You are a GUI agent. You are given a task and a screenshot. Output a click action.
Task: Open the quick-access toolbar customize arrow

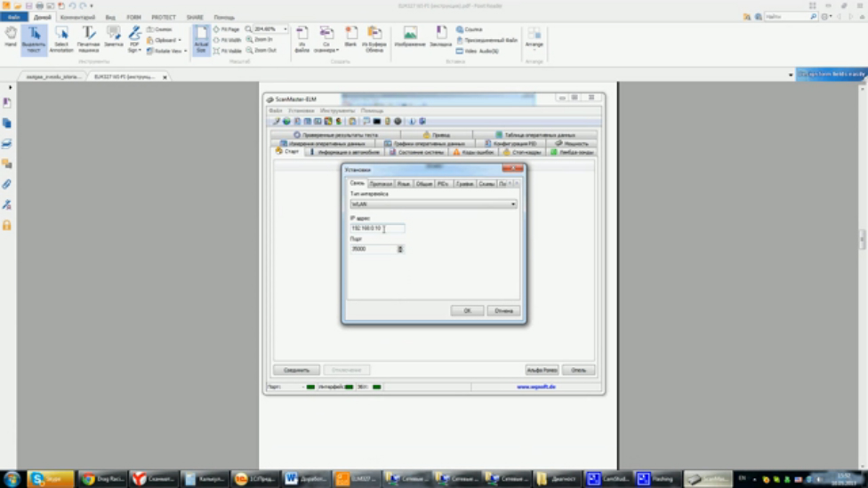coord(92,5)
